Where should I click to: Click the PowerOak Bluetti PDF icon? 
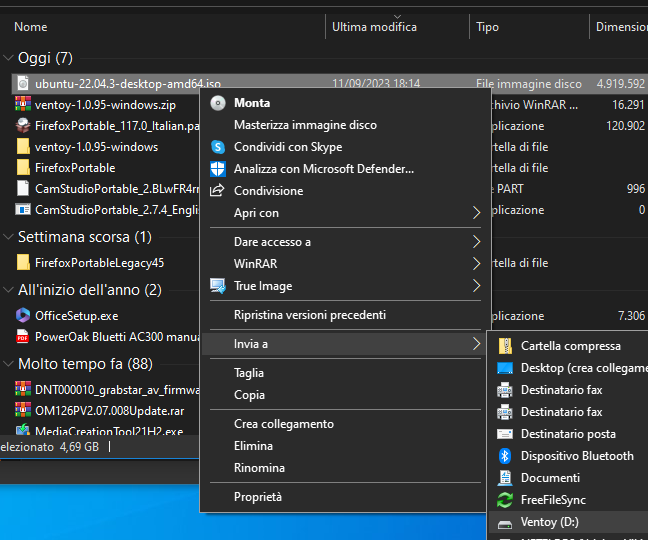pos(23,336)
